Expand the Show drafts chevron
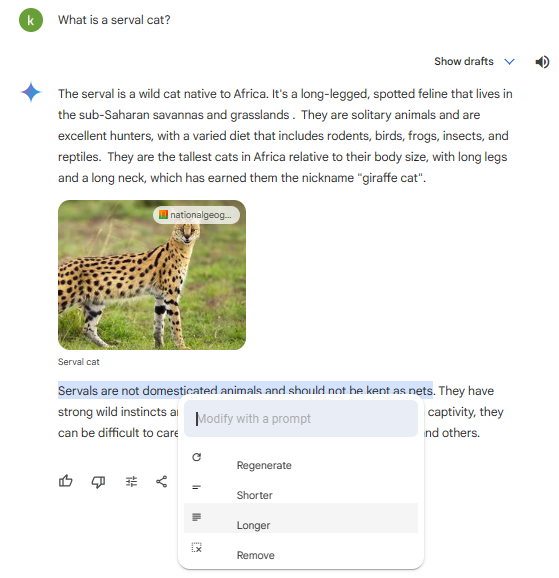This screenshot has height=578, width=559. click(x=509, y=62)
